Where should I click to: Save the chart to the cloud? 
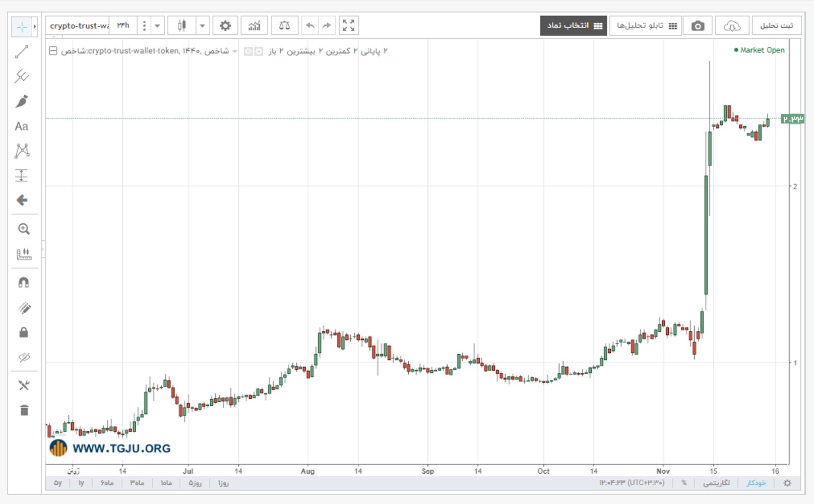tap(732, 26)
